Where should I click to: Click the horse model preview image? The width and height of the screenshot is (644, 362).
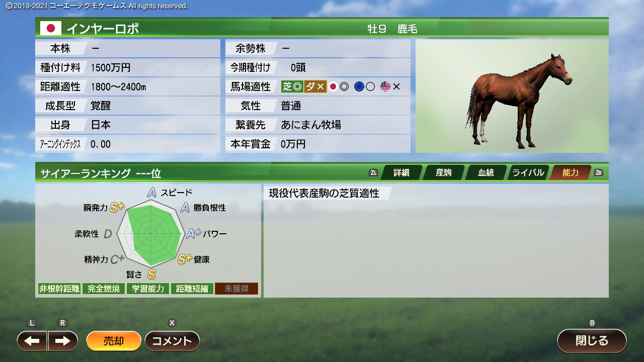coord(512,96)
